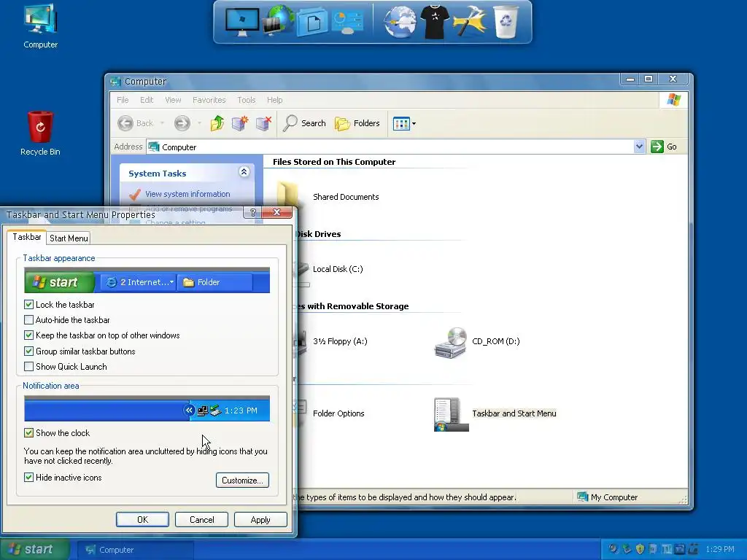The width and height of the screenshot is (747, 560).
Task: Click the Search toolbar button
Action: [304, 123]
